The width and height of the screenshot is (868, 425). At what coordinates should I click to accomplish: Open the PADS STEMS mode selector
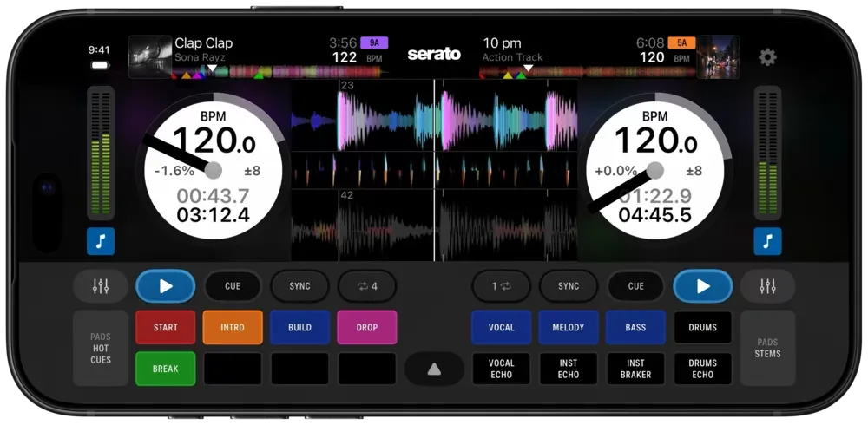[x=767, y=348]
